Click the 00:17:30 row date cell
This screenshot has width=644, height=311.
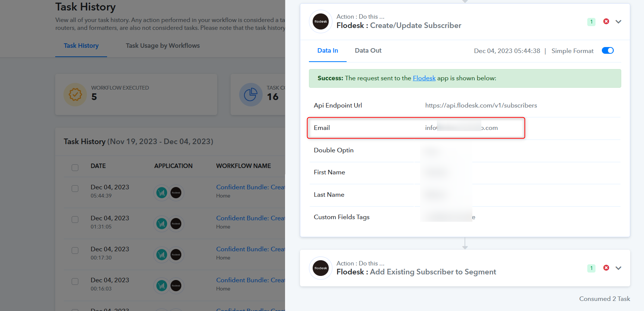[110, 253]
